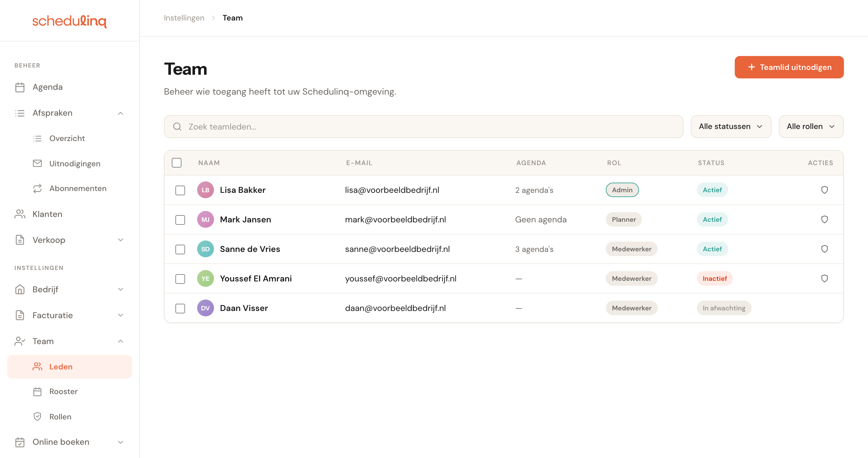Click the NAAM column header

[x=209, y=163]
